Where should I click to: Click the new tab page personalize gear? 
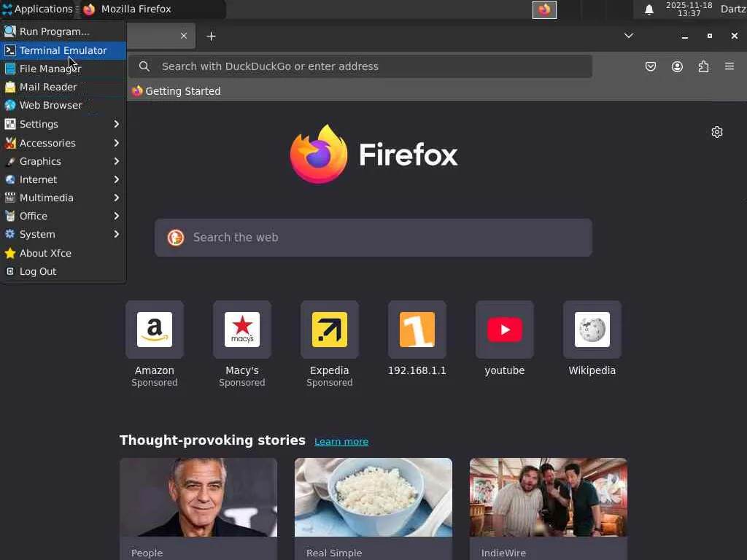[716, 132]
